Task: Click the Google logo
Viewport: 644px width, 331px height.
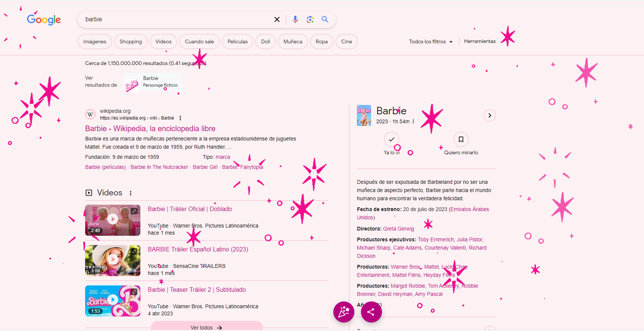Action: [44, 19]
